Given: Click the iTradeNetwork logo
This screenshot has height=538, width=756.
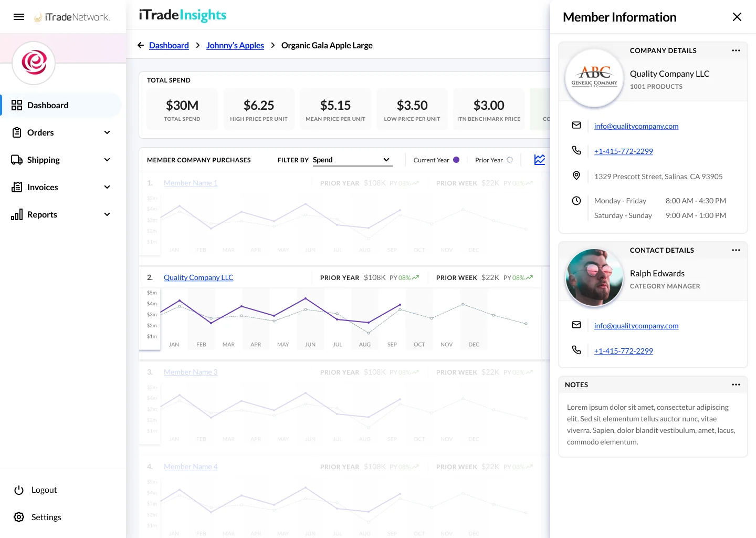Looking at the screenshot, I should [x=72, y=17].
